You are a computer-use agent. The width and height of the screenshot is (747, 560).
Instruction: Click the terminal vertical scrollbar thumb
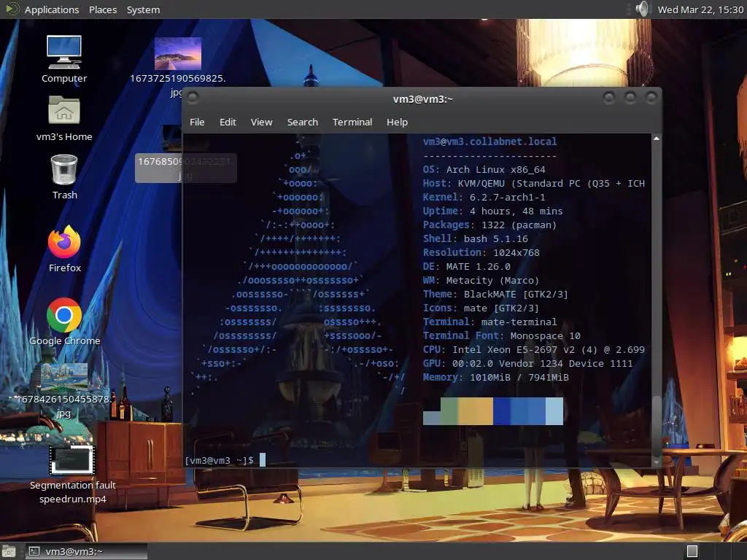tap(657, 425)
